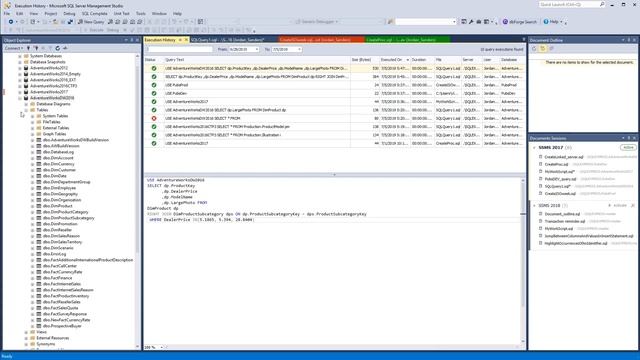
Task: Open the Help toolbar dropdown
Action: (553, 22)
